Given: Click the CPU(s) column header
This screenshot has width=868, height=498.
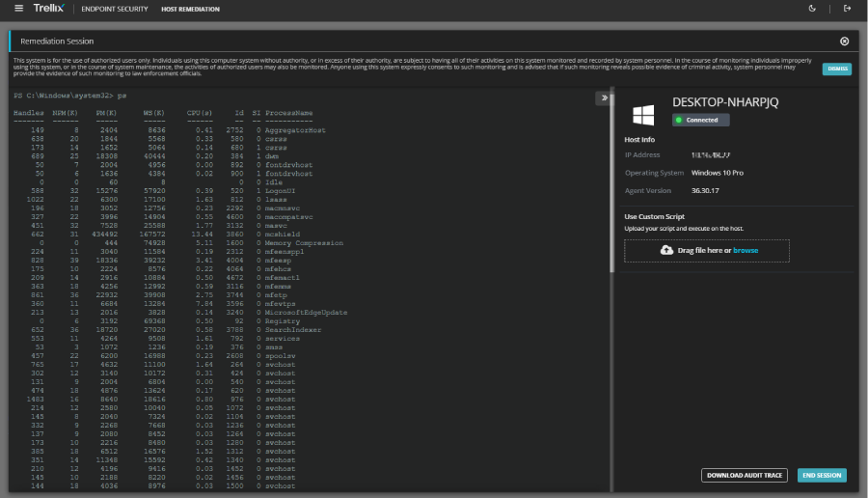Looking at the screenshot, I should 200,113.
